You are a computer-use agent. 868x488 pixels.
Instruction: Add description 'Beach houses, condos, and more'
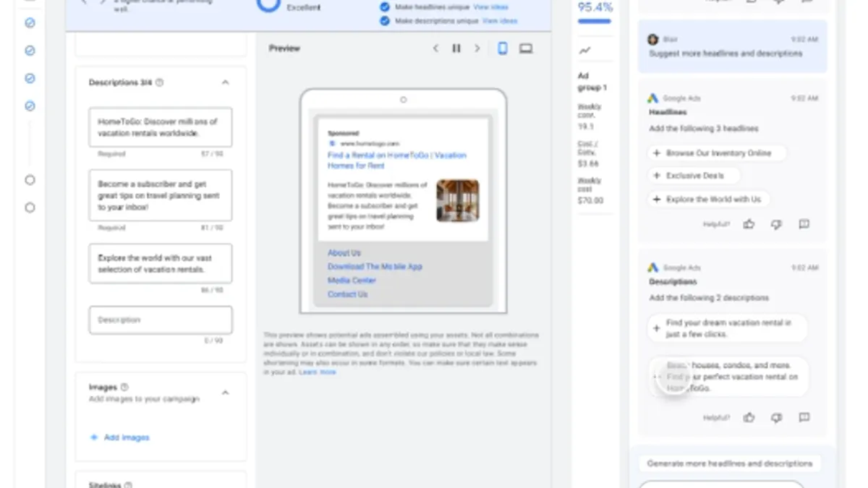728,377
